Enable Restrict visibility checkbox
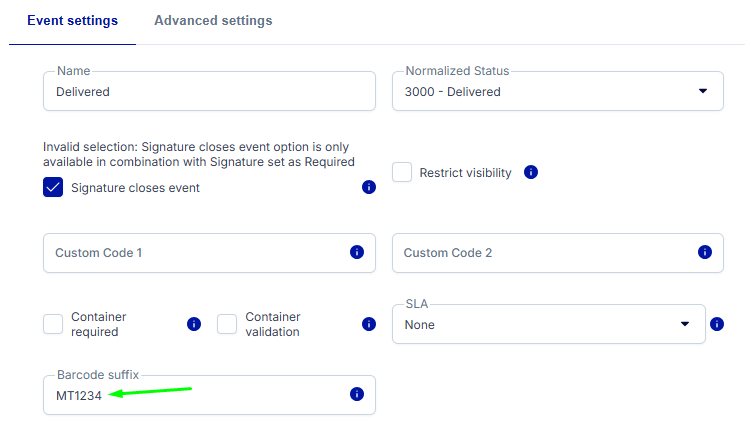 (x=402, y=172)
